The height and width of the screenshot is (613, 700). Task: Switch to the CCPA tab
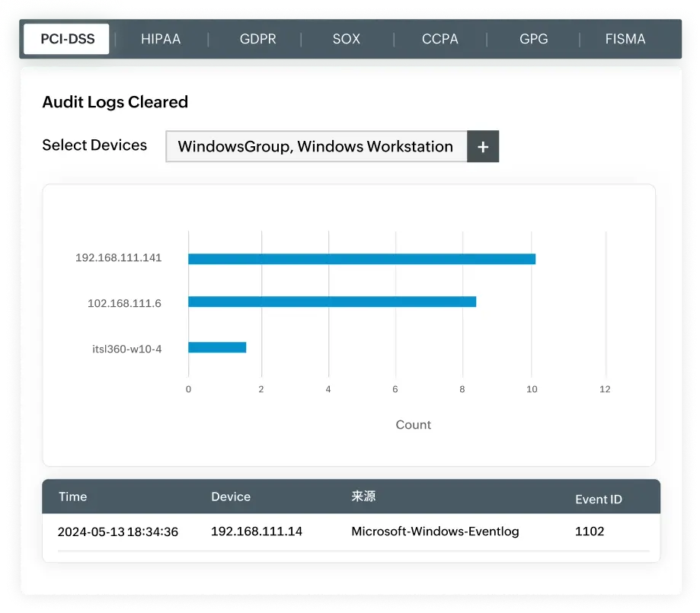[438, 38]
